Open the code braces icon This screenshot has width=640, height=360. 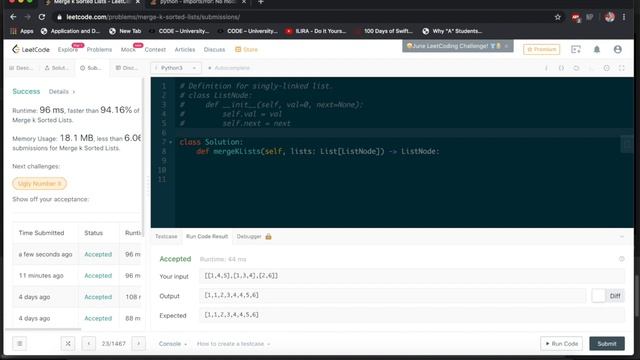click(561, 68)
